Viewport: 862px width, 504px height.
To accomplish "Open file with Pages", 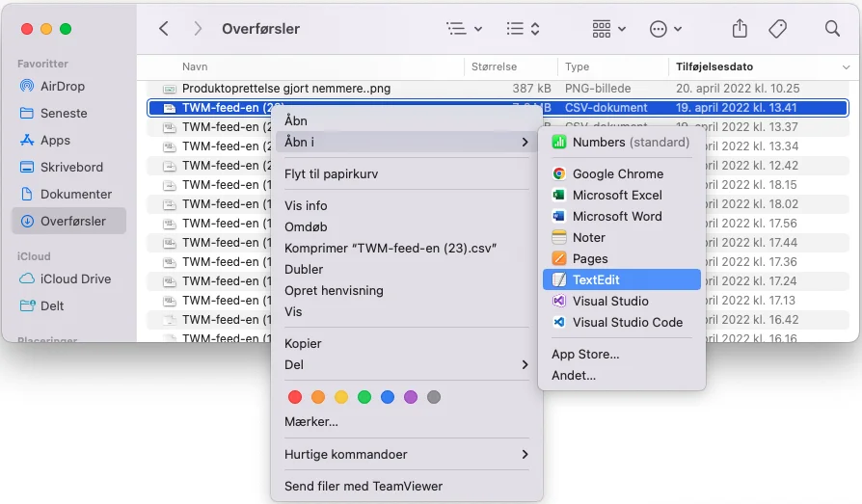I will click(622, 259).
